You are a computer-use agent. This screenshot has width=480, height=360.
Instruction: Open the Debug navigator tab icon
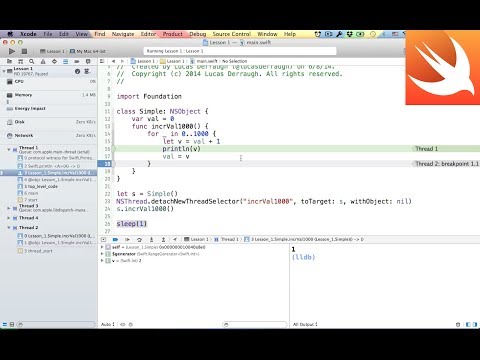[x=66, y=61]
